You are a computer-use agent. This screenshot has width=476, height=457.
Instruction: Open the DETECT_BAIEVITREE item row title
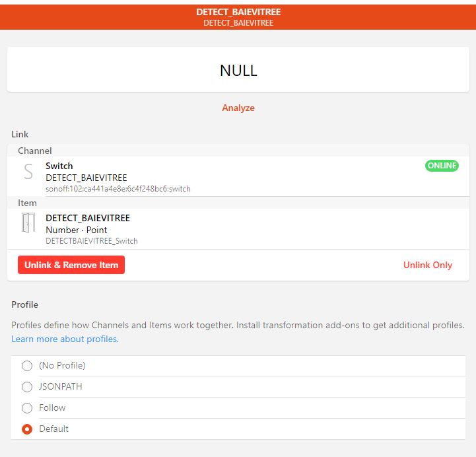(x=88, y=218)
